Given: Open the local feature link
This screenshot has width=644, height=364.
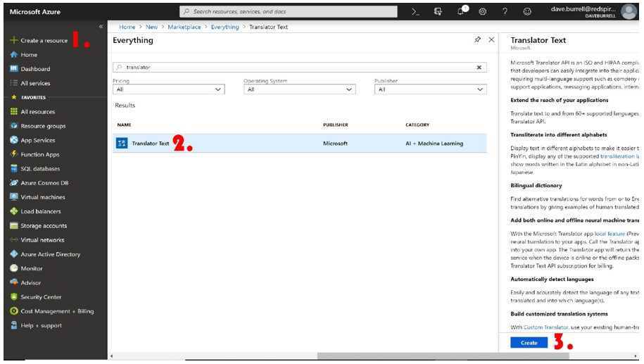Looking at the screenshot, I should click(610, 233).
